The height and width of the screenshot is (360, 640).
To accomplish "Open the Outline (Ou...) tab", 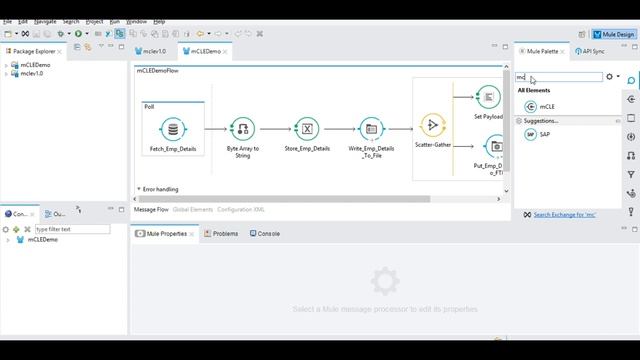I will point(55,214).
